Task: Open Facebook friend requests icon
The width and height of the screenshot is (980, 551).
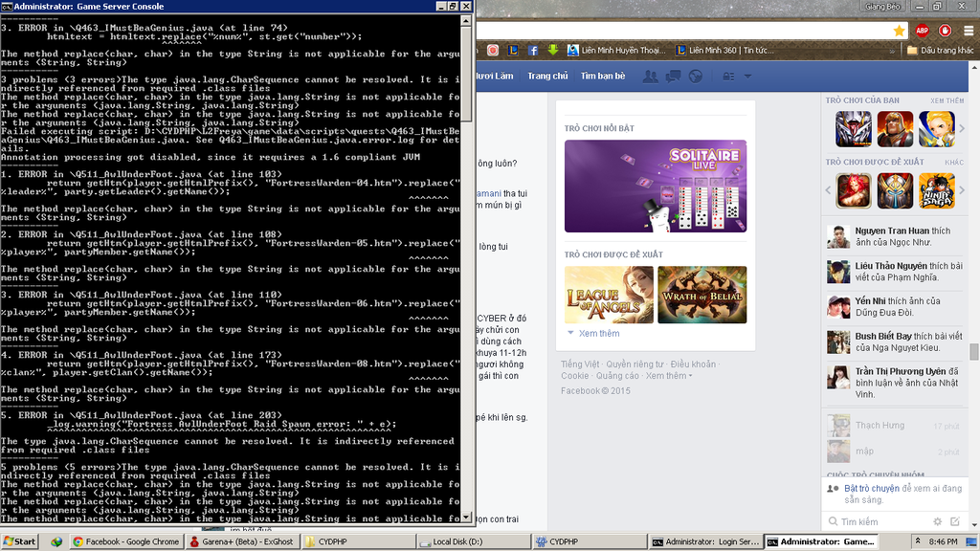Action: 651,76
